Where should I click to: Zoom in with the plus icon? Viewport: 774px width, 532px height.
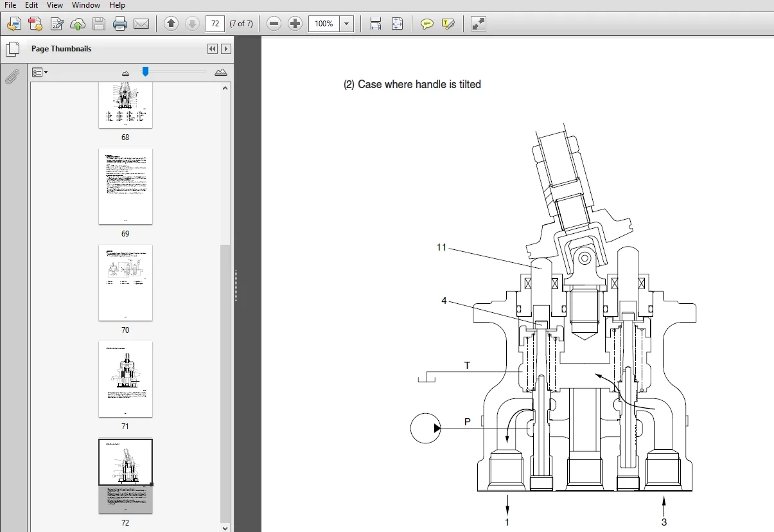pos(295,24)
